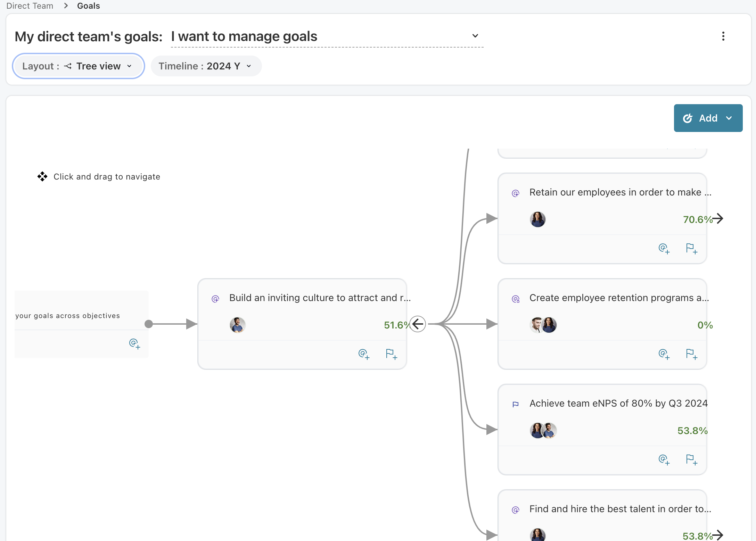Open the three-dot more options menu
The height and width of the screenshot is (541, 756).
pos(723,36)
